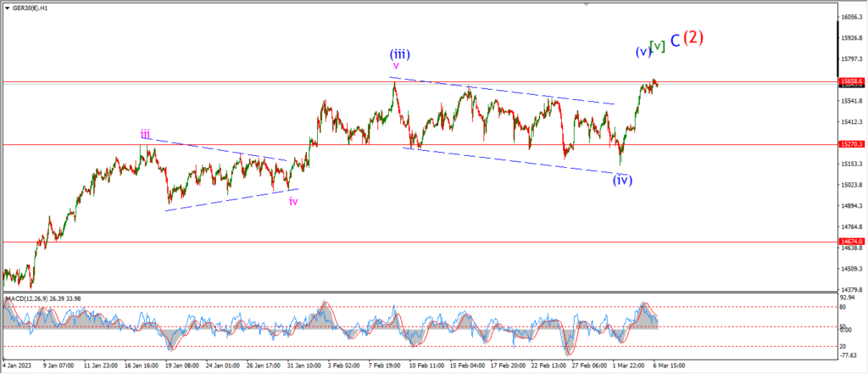This screenshot has width=868, height=374.
Task: Click the 14674.0 red price tag
Action: pos(851,242)
